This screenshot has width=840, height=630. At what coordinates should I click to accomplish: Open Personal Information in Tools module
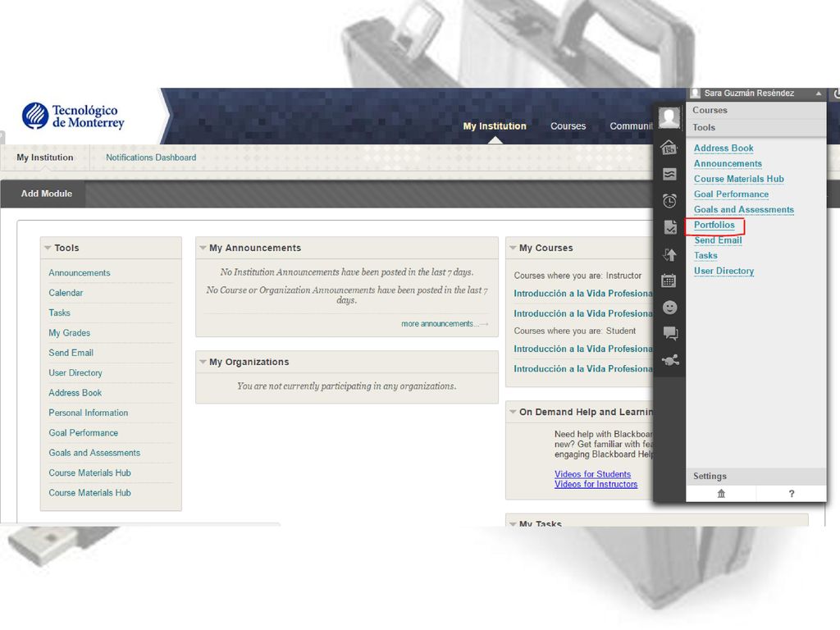pos(89,413)
